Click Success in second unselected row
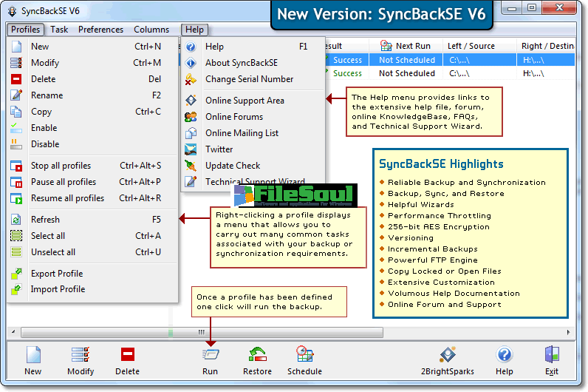Viewport: 588px width, 392px height. coord(347,74)
